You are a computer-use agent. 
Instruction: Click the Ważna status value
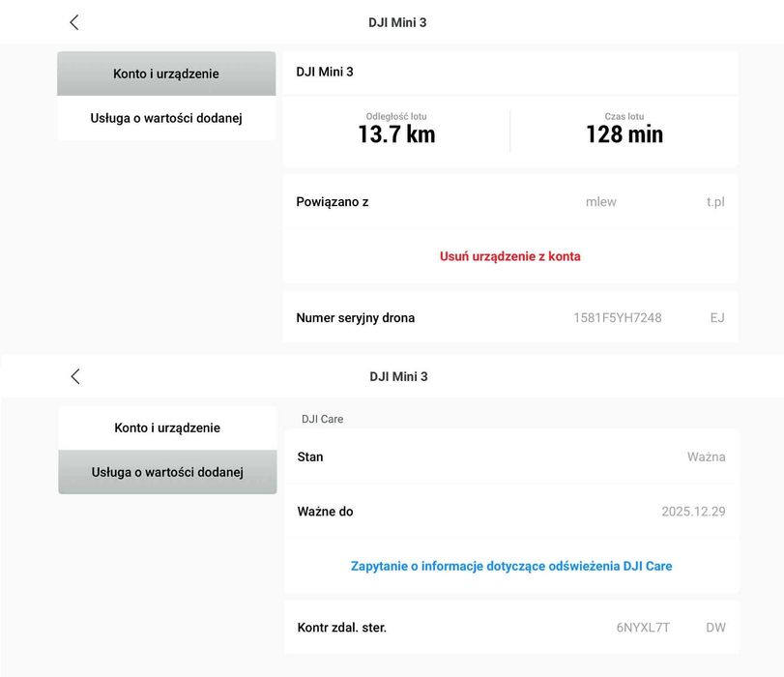[706, 456]
